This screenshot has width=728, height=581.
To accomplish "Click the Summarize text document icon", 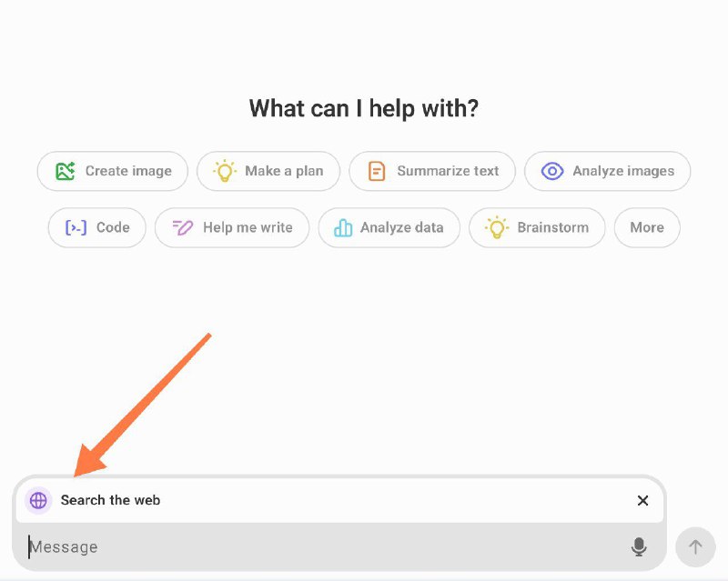I will [377, 171].
